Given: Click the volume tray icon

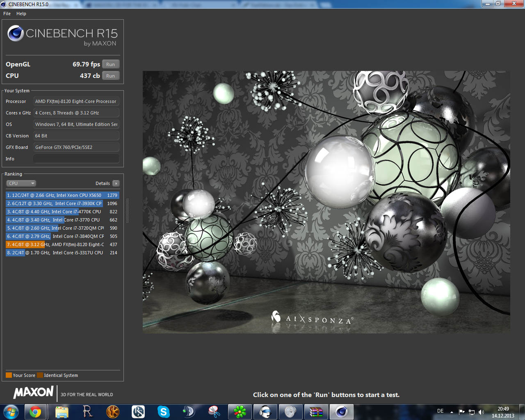Looking at the screenshot, I should pyautogui.click(x=481, y=412).
